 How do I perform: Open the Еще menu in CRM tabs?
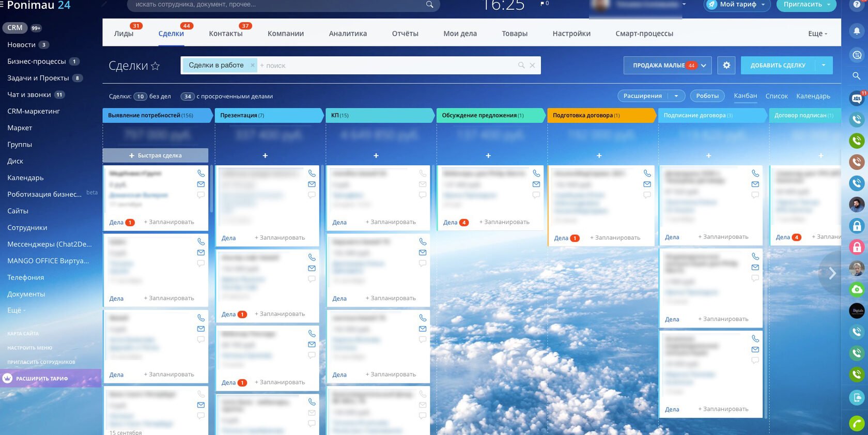point(817,34)
